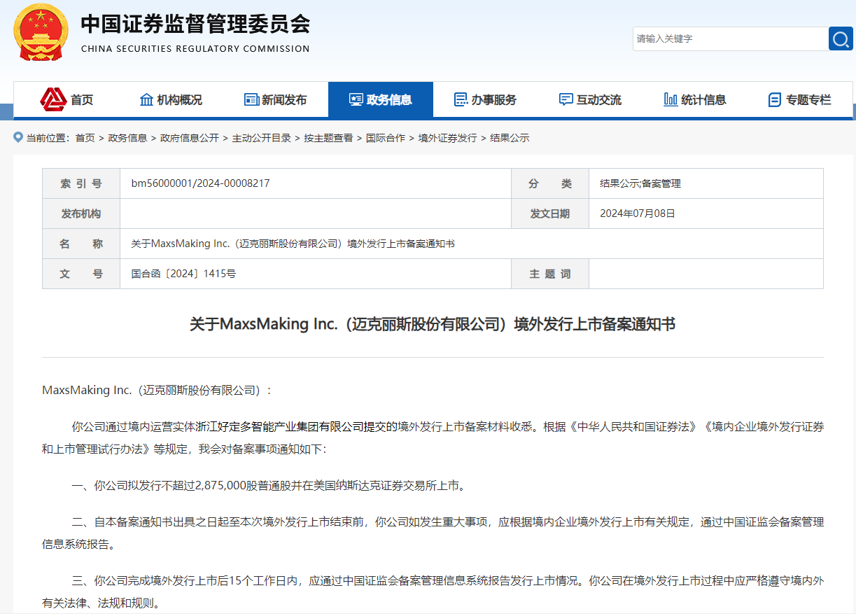This screenshot has width=856, height=616.
Task: Open the 新闻发布 navigation tab
Action: click(276, 99)
